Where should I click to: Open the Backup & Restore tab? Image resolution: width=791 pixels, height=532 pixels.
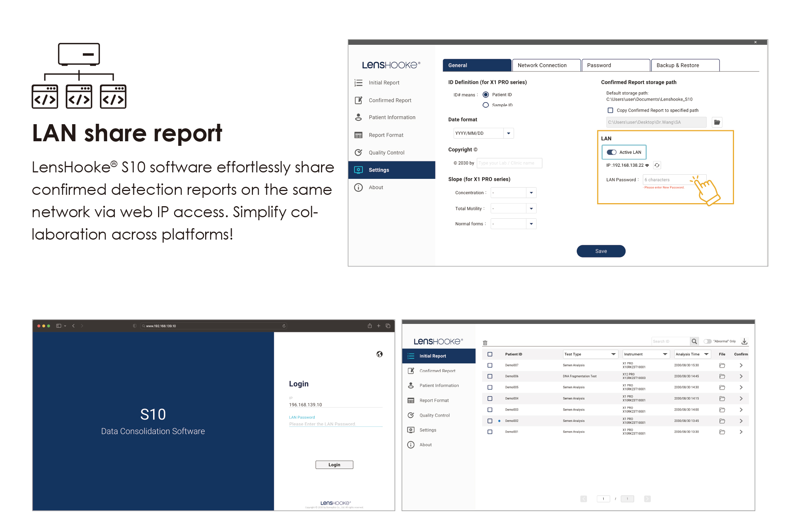(x=685, y=65)
